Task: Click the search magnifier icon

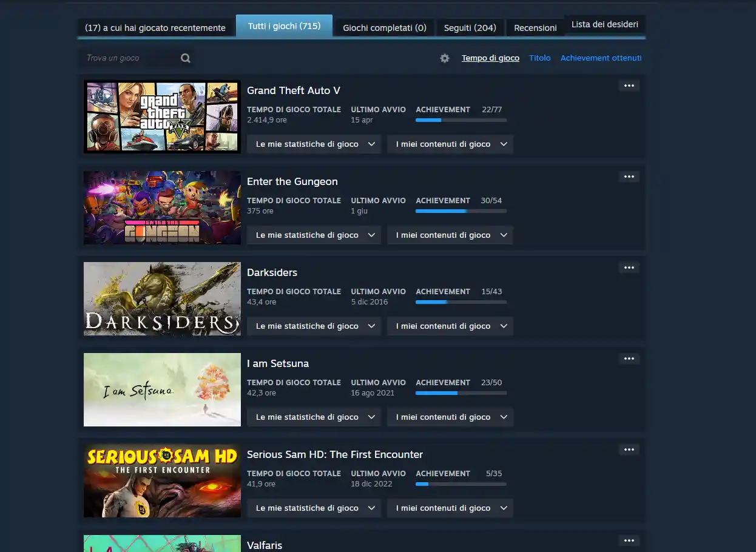Action: pyautogui.click(x=186, y=58)
